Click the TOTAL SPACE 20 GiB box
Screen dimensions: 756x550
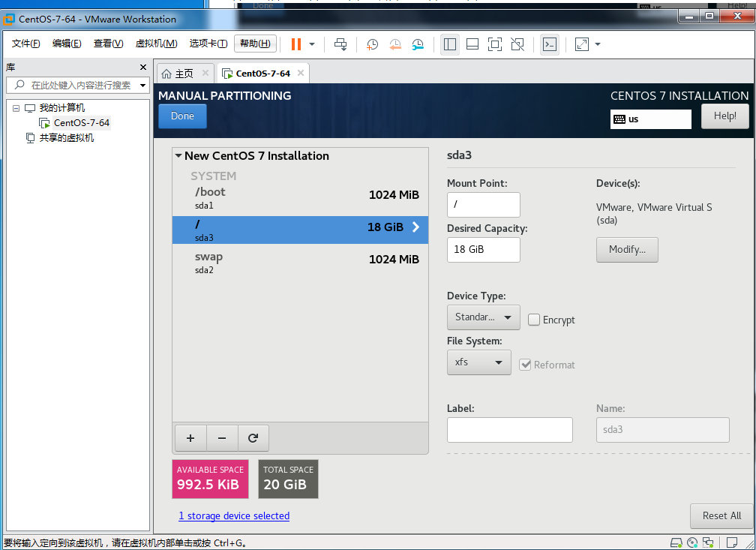pyautogui.click(x=288, y=479)
